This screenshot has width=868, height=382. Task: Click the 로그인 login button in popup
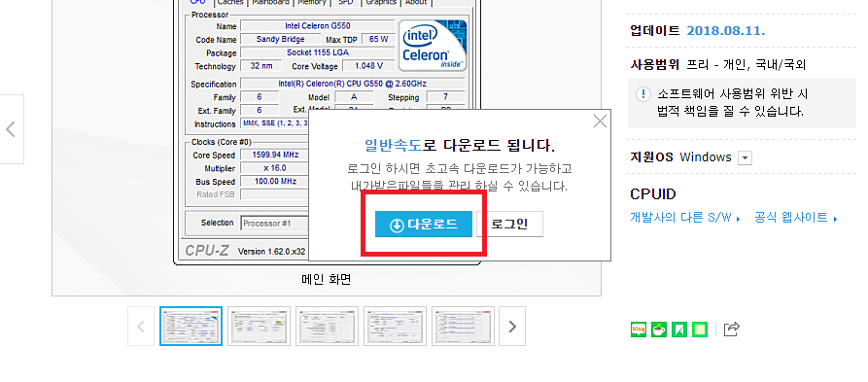click(510, 225)
